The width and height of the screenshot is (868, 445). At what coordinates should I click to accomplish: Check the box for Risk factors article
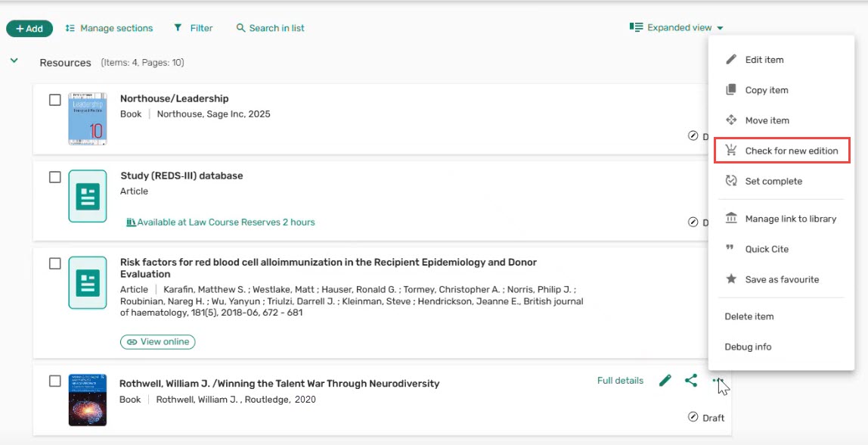click(x=54, y=263)
